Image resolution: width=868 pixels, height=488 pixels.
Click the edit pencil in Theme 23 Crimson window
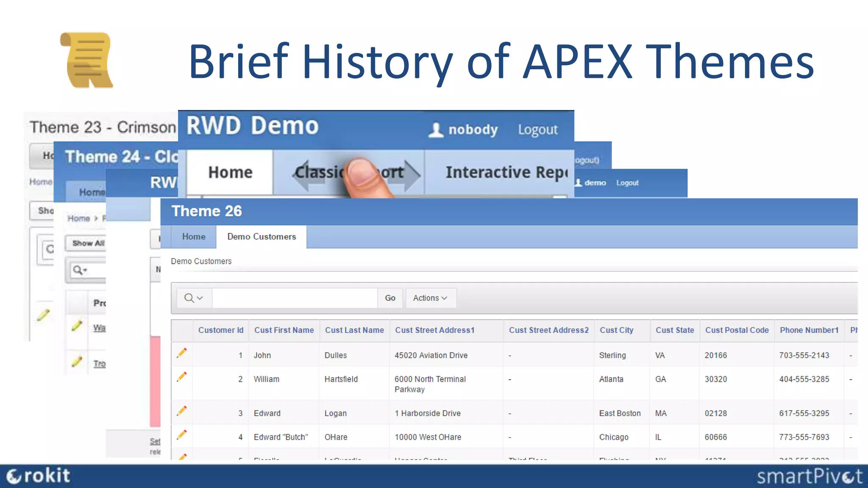click(x=43, y=315)
